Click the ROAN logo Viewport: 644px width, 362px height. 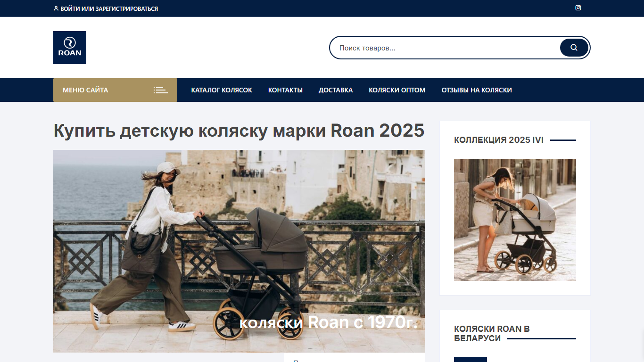(70, 48)
